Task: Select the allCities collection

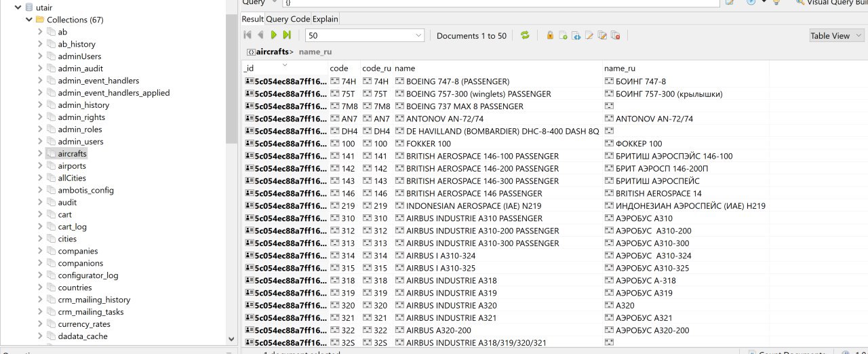Action: [72, 178]
